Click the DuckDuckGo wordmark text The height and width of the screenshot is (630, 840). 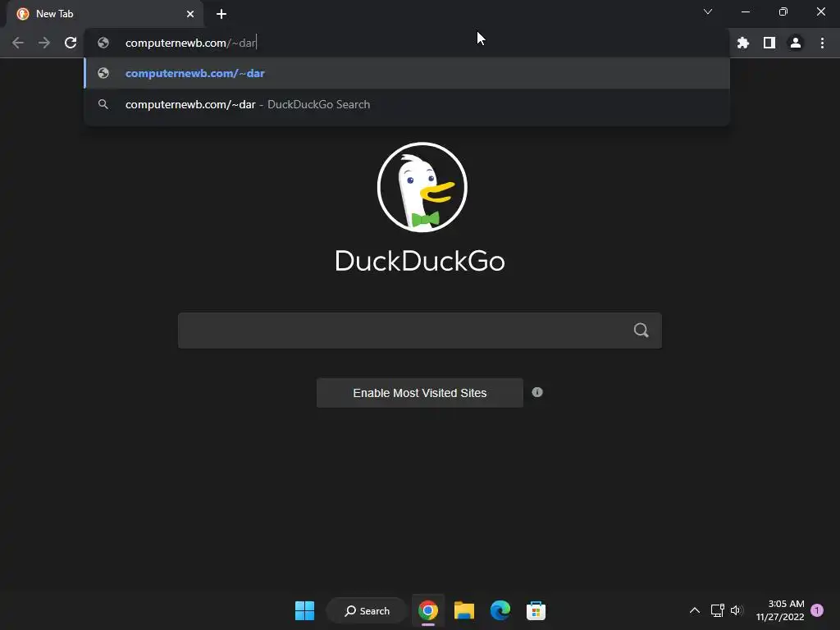coord(419,261)
